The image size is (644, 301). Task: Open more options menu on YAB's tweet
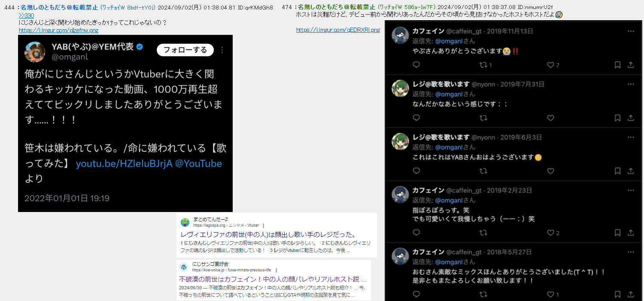pos(222,50)
